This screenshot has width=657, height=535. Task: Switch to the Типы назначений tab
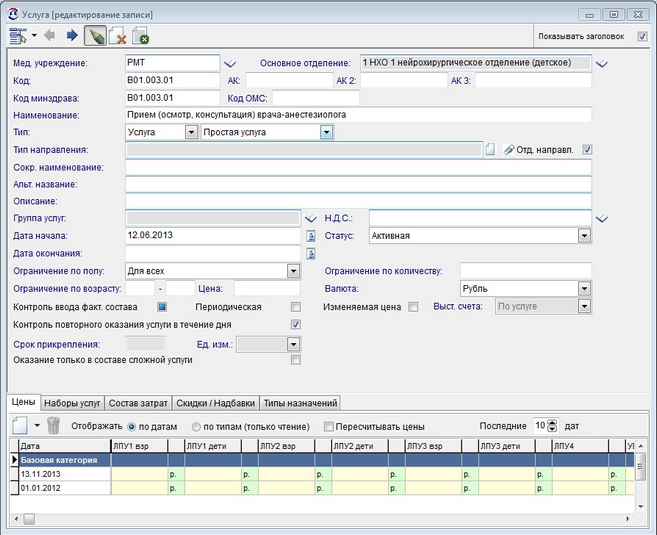pyautogui.click(x=300, y=403)
